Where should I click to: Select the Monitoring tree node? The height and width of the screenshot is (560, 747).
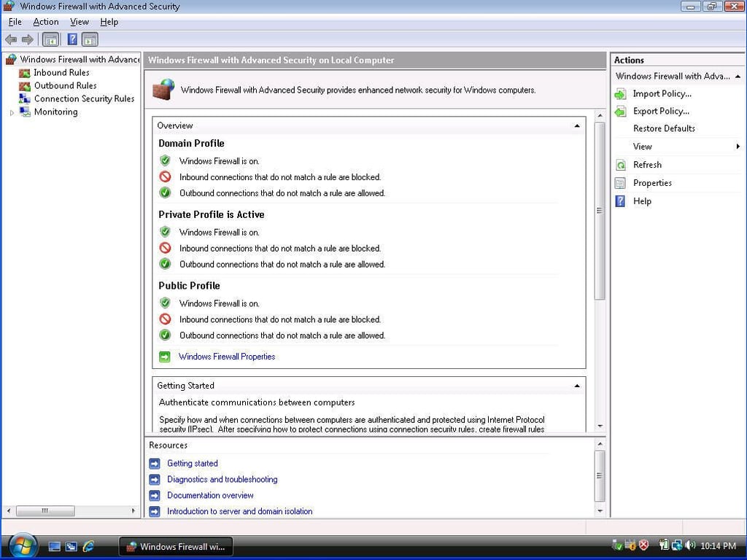click(55, 112)
